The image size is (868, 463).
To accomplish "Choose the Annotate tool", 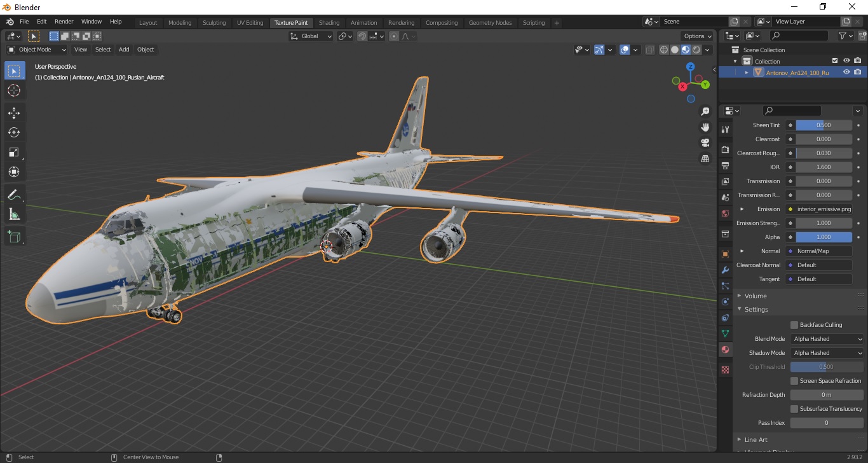I will [15, 195].
